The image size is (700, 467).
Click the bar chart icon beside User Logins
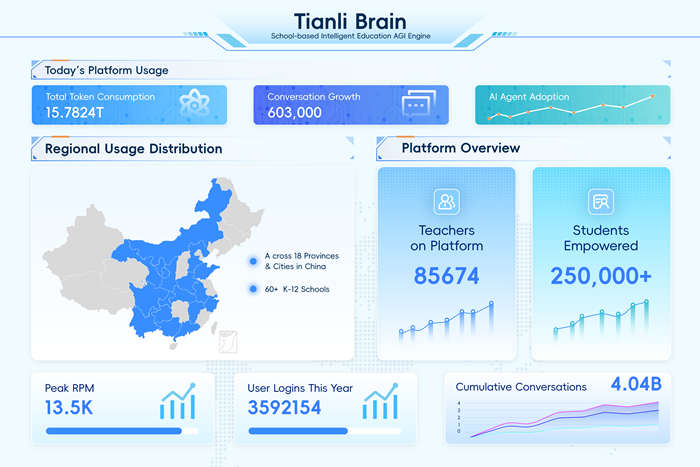tap(380, 402)
